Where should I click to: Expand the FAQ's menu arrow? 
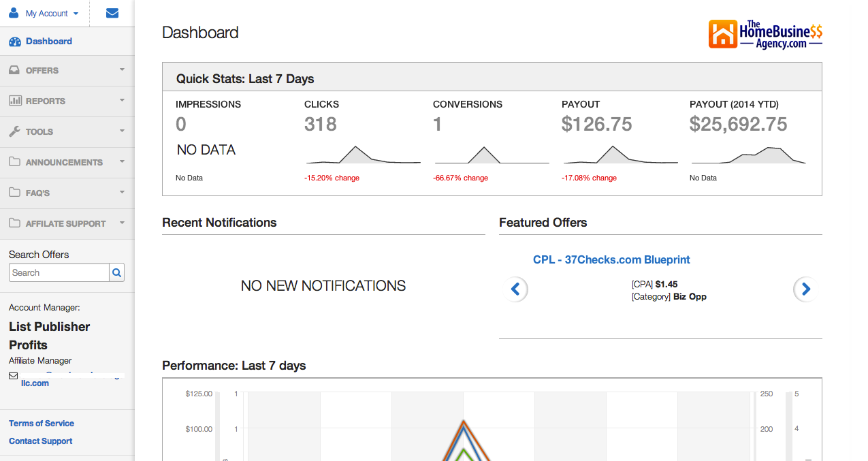[122, 192]
